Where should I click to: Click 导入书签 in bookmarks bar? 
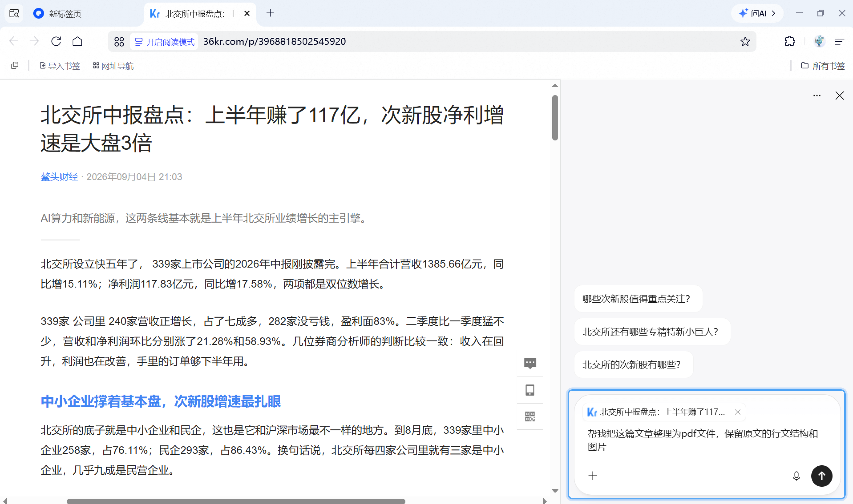60,66
